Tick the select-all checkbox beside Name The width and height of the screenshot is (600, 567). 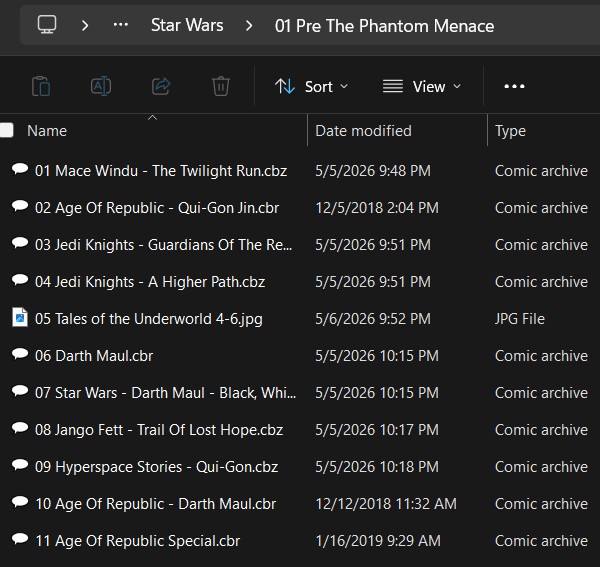point(7,130)
